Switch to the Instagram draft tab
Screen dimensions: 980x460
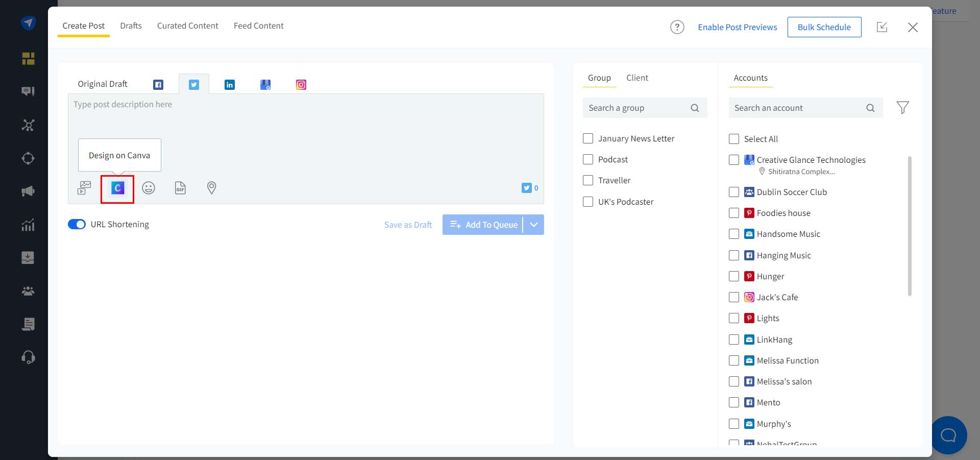coord(301,85)
